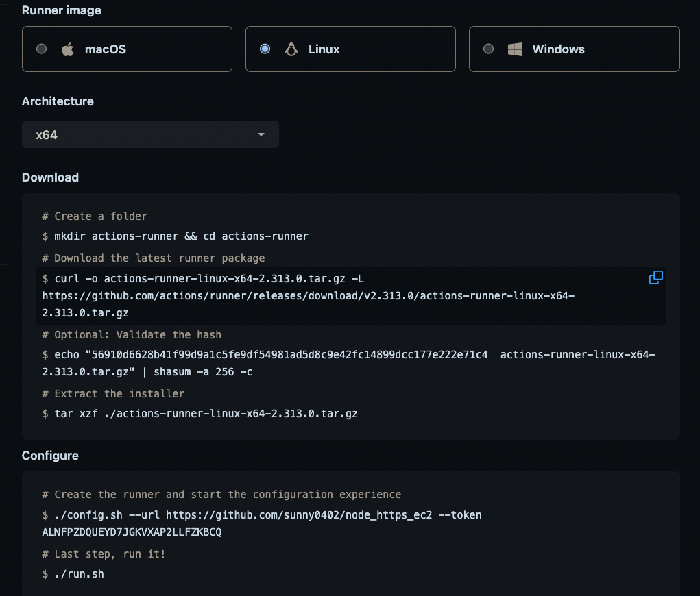Click the already-selected Linux radio button
Viewport: 700px width, 596px height.
(x=265, y=49)
